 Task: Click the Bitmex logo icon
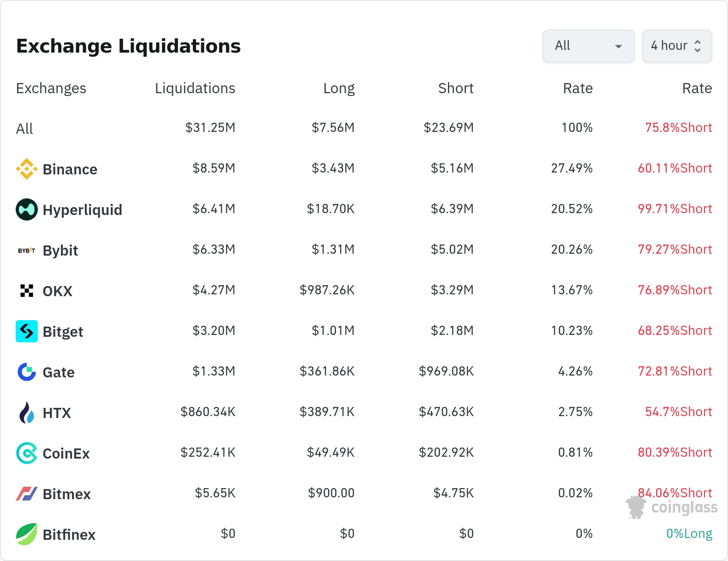(x=27, y=494)
